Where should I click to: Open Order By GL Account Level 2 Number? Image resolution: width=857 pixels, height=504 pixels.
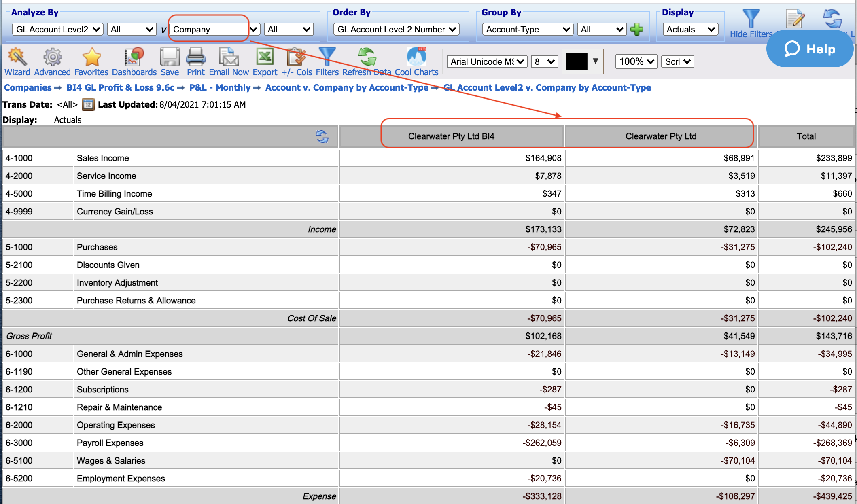click(x=396, y=29)
